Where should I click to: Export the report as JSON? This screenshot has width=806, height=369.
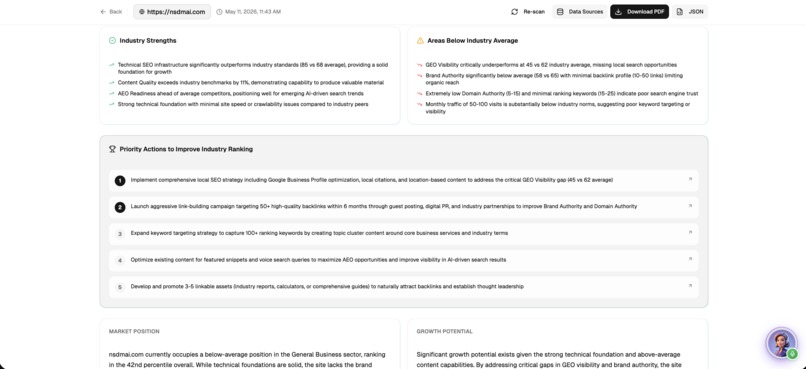pos(689,12)
